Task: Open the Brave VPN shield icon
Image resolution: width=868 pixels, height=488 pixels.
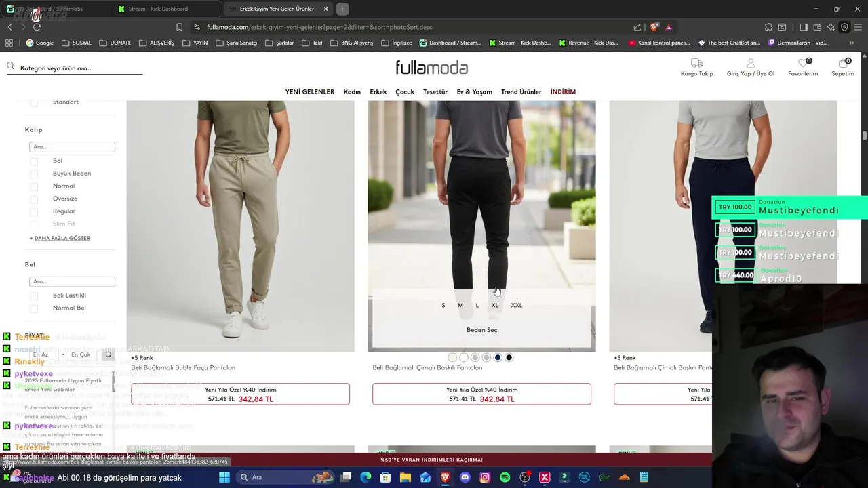Action: pos(844,27)
